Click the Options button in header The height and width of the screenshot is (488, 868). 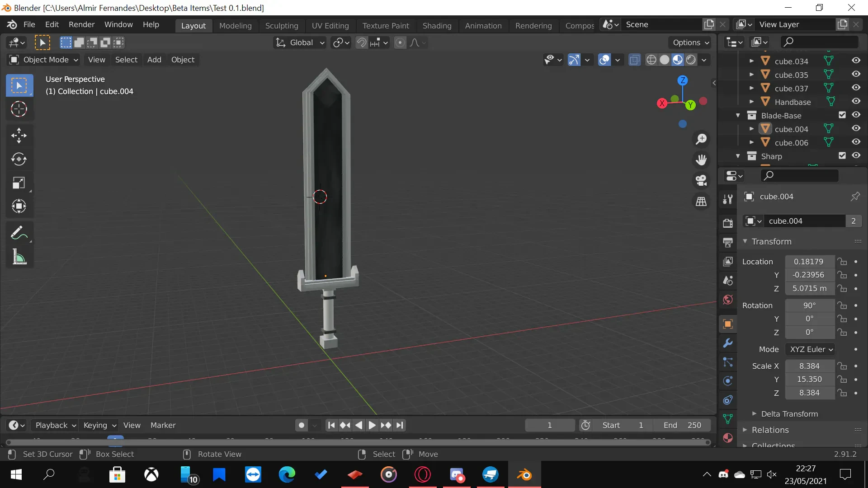[690, 42]
